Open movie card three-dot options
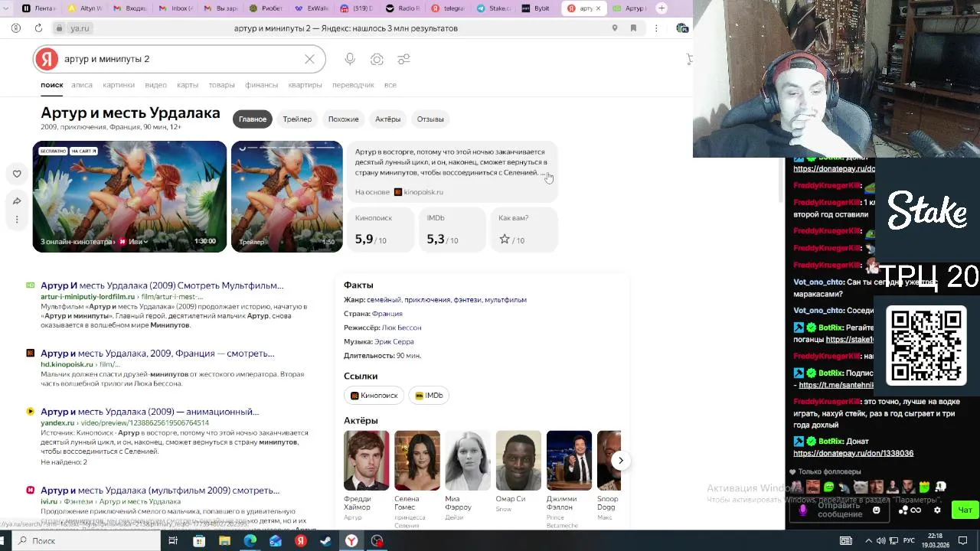Image resolution: width=980 pixels, height=551 pixels. 17,220
